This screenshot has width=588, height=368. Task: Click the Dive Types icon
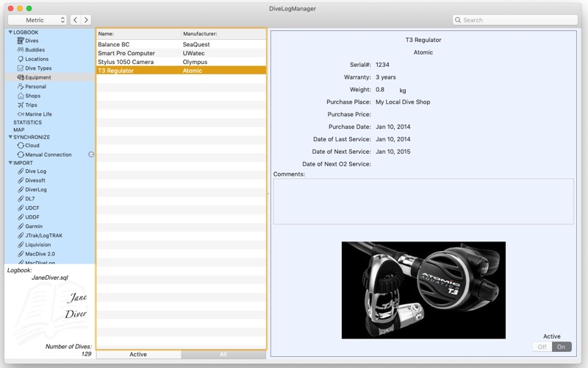[21, 68]
